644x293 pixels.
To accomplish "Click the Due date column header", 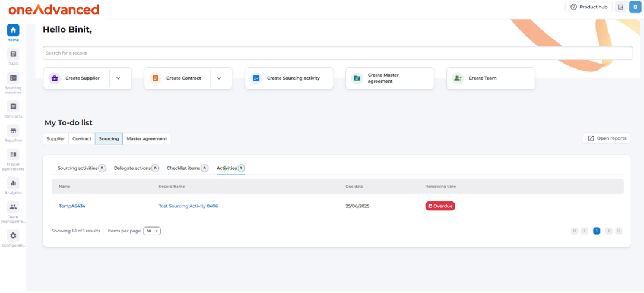I will tap(354, 187).
